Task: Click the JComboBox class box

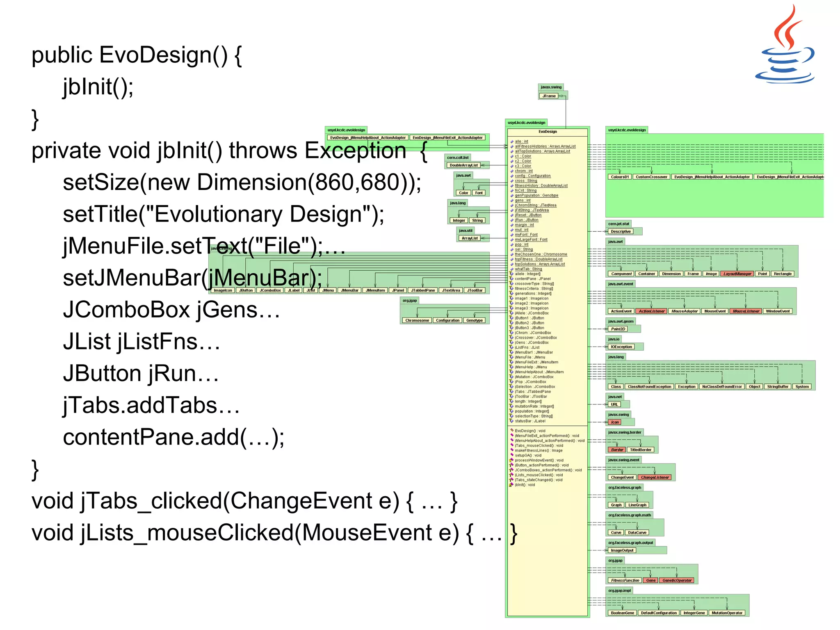Action: 270,290
